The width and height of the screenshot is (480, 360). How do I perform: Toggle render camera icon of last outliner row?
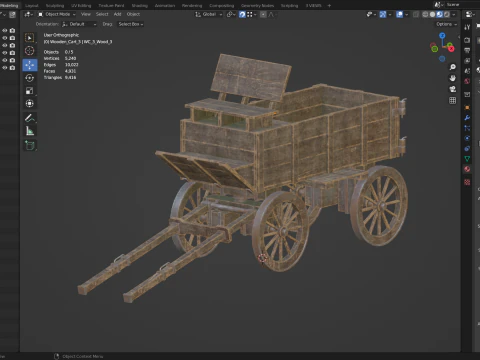tap(12, 68)
